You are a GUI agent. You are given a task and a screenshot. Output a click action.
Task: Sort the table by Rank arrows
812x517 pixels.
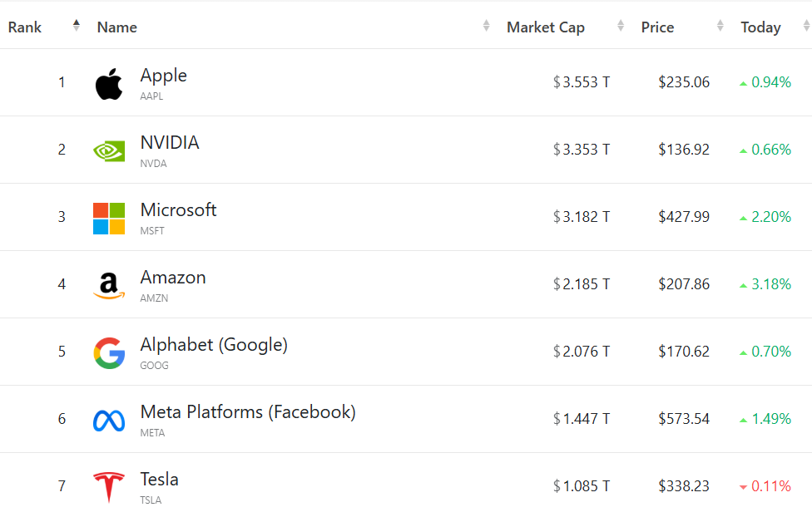click(x=77, y=26)
